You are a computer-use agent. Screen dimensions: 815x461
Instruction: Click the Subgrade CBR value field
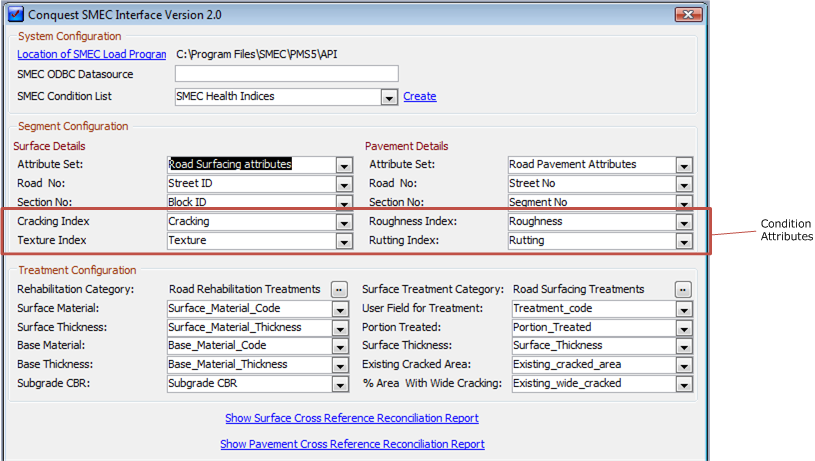(x=249, y=384)
